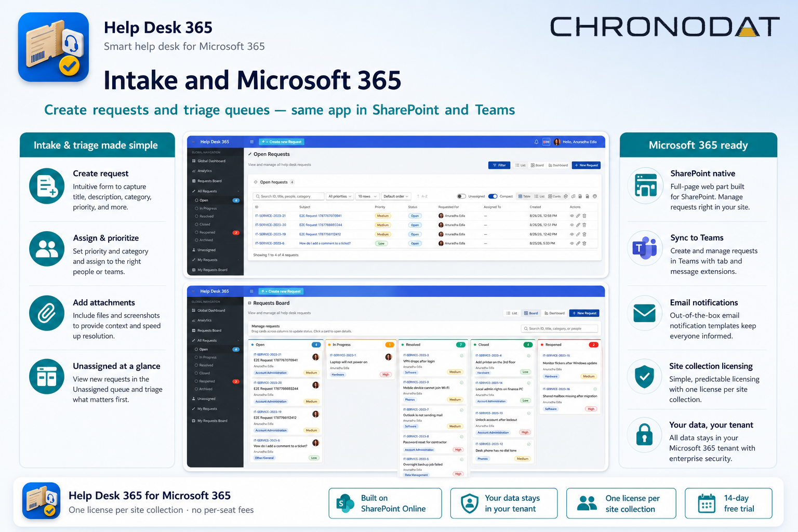Click the Microsoft Teams icon beside Sync to Teams
798x532 pixels.
click(645, 249)
